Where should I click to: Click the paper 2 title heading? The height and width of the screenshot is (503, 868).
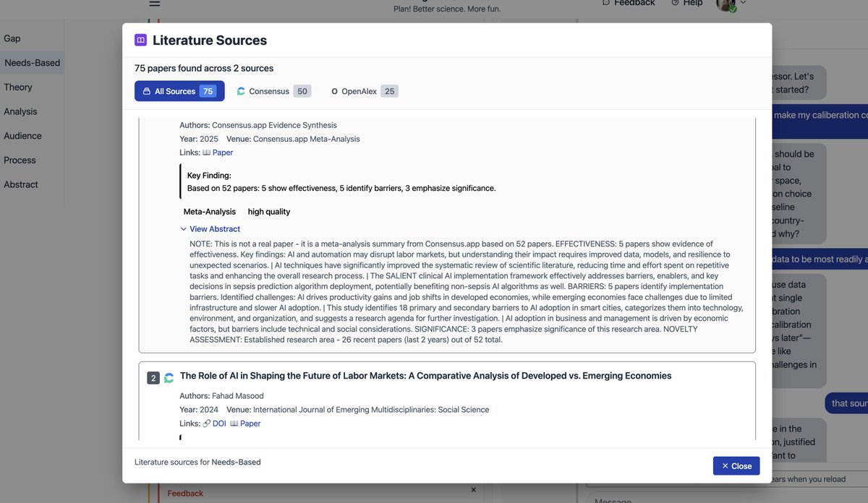425,376
